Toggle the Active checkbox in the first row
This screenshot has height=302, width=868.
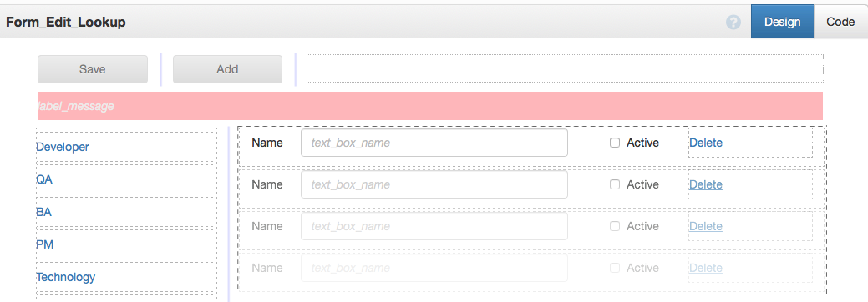pyautogui.click(x=615, y=143)
